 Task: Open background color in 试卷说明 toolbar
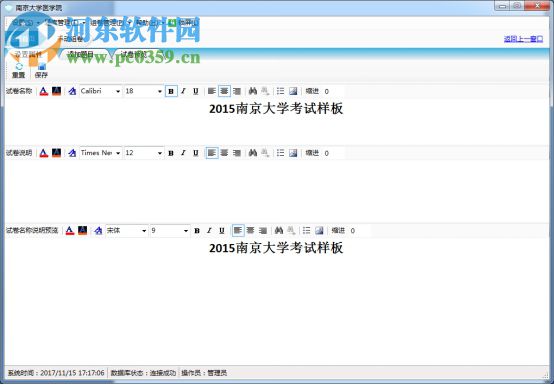point(57,153)
